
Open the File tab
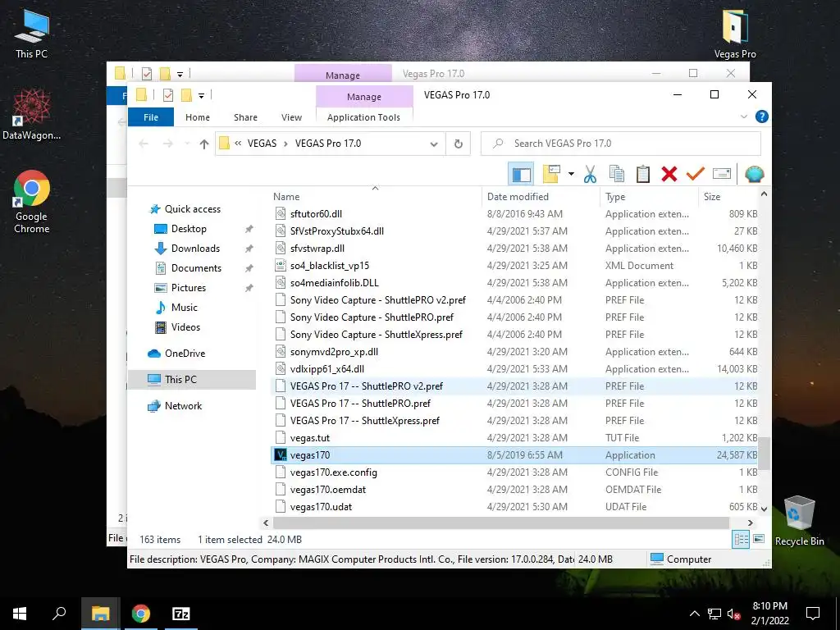pos(151,116)
